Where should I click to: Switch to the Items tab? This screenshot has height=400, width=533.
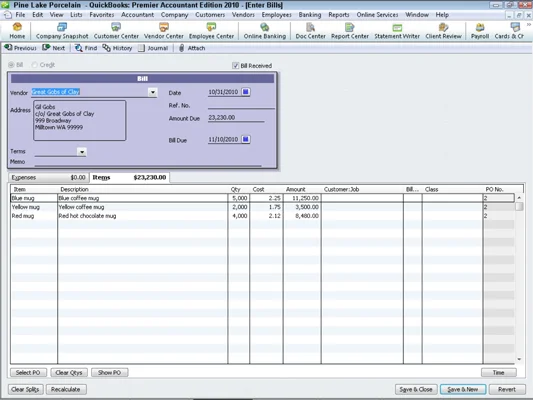click(x=130, y=177)
